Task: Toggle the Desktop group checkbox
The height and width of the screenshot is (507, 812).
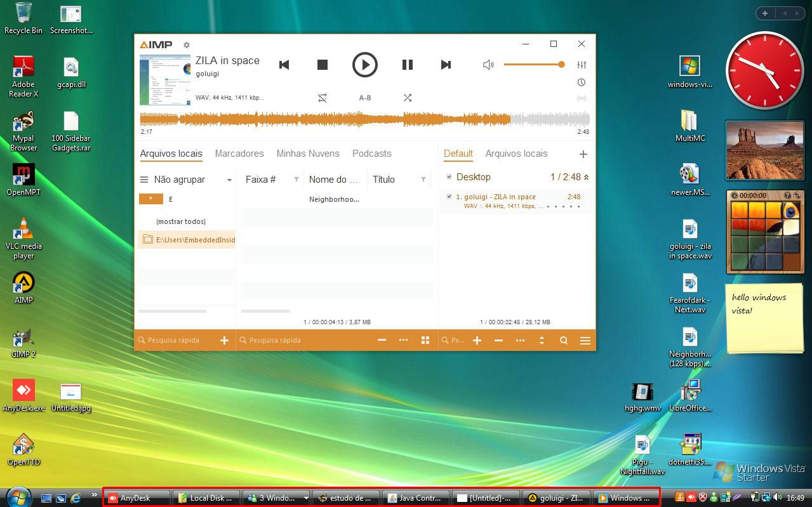Action: click(449, 177)
